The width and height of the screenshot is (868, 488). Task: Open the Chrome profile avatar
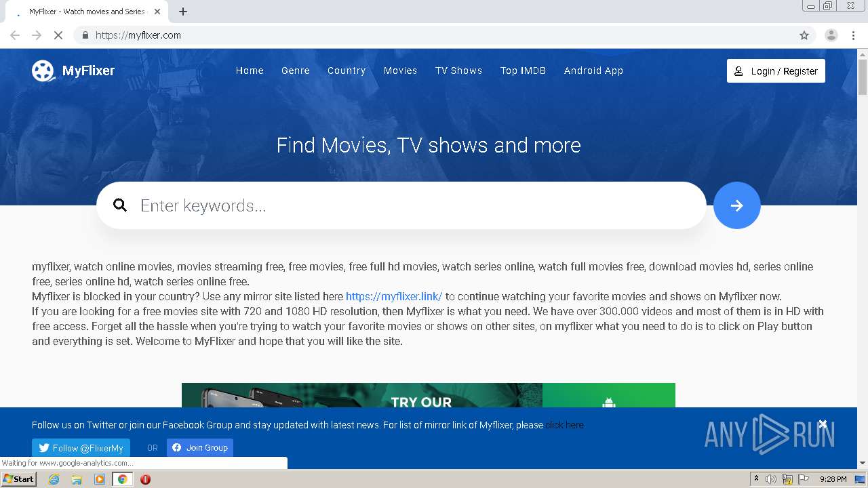(831, 35)
